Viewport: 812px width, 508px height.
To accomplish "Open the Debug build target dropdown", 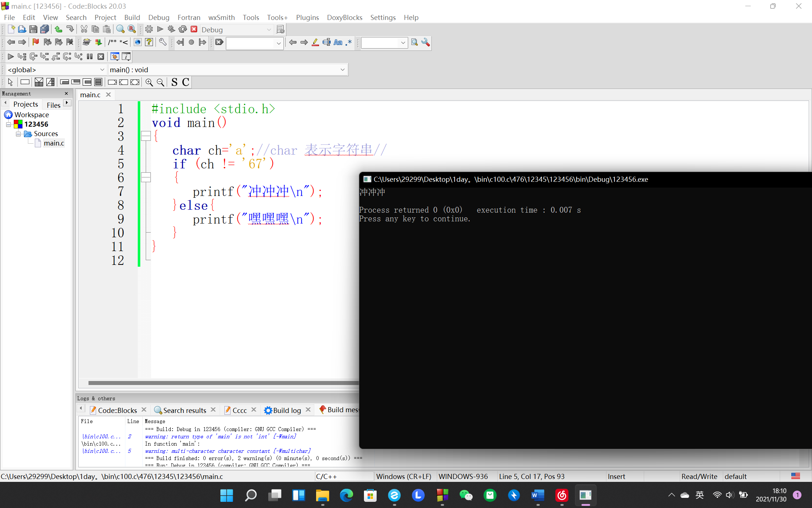I will [269, 30].
